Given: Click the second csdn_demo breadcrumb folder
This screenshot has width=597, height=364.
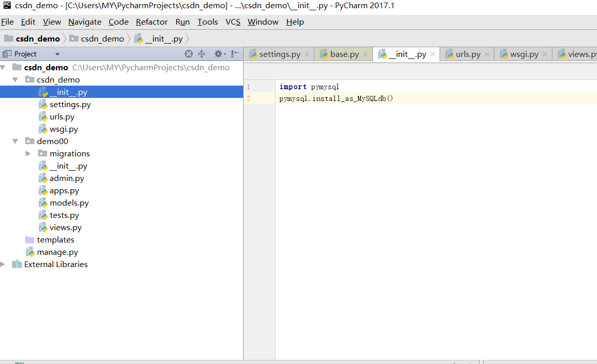Looking at the screenshot, I should pos(97,38).
